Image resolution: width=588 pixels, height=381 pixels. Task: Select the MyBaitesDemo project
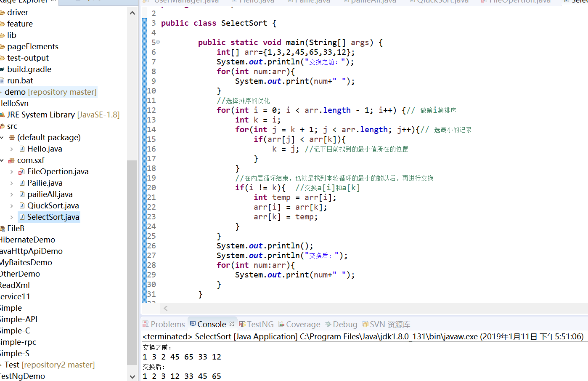pyautogui.click(x=26, y=262)
